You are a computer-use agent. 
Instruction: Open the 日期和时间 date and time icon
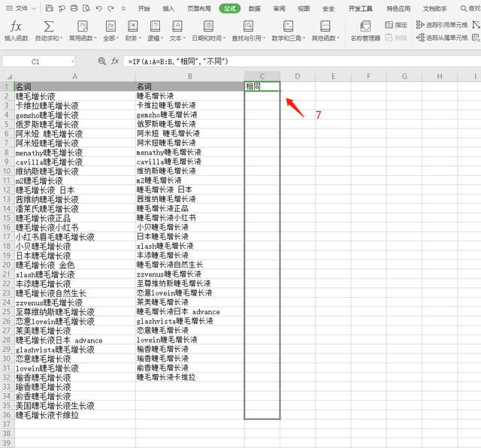pos(208,26)
